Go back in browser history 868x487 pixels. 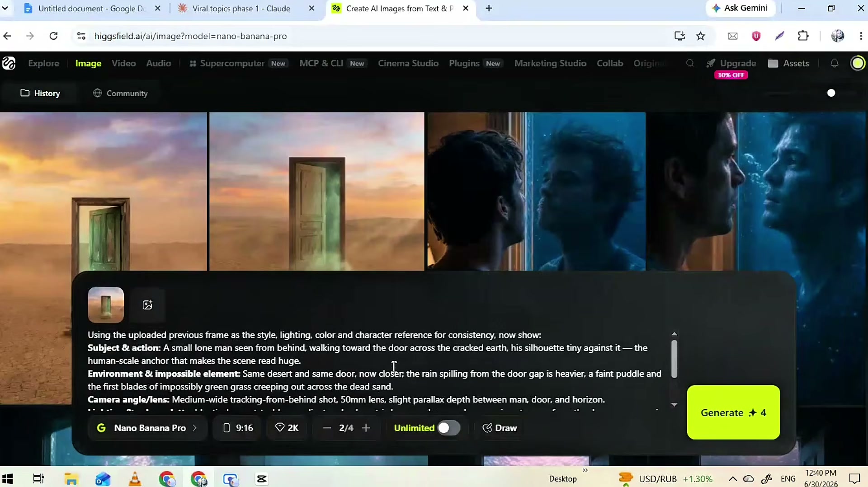7,36
